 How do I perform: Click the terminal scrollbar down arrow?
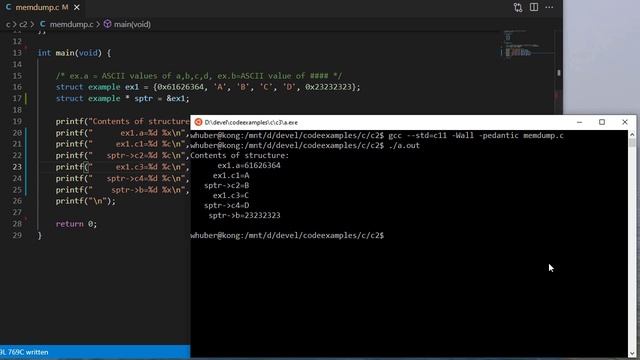[632, 353]
